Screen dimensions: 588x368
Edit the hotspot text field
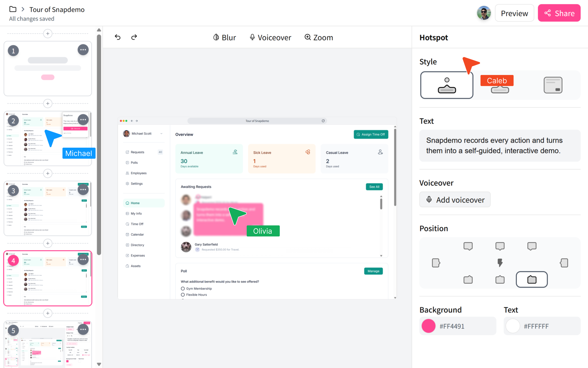tap(500, 146)
